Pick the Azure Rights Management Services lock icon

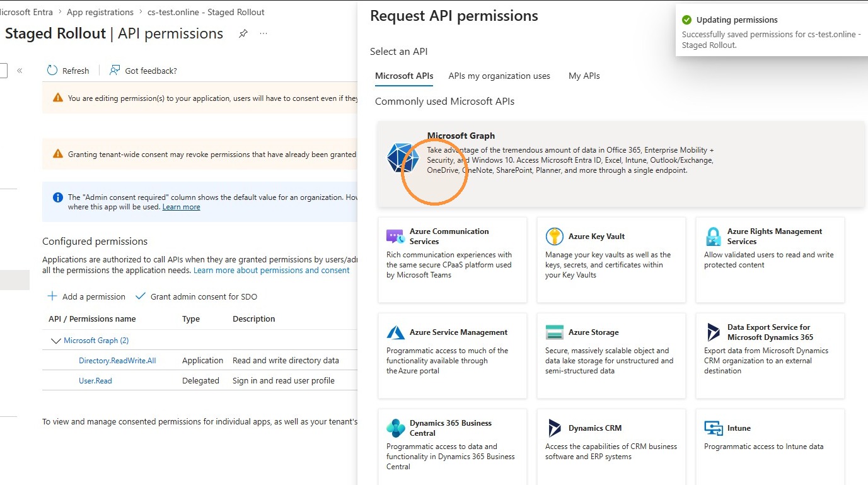coord(713,237)
